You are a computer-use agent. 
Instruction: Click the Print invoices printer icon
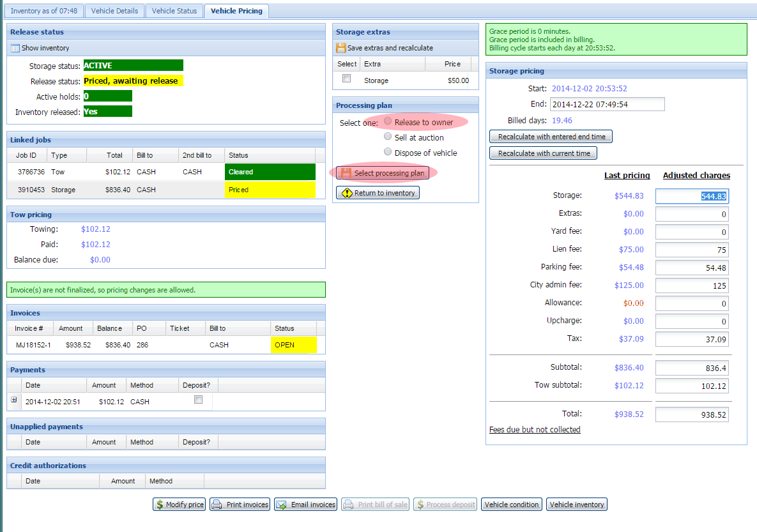(x=217, y=505)
